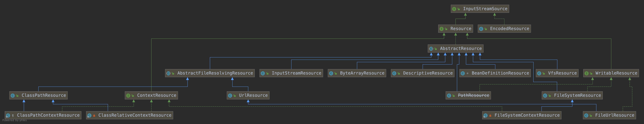
Task: Click the class icon on UrlResource
Action: [x=230, y=96]
